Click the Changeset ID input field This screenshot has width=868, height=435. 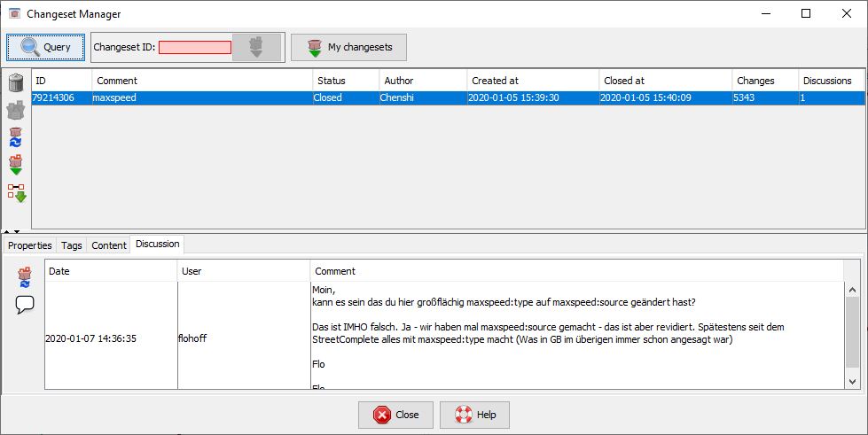(x=194, y=47)
